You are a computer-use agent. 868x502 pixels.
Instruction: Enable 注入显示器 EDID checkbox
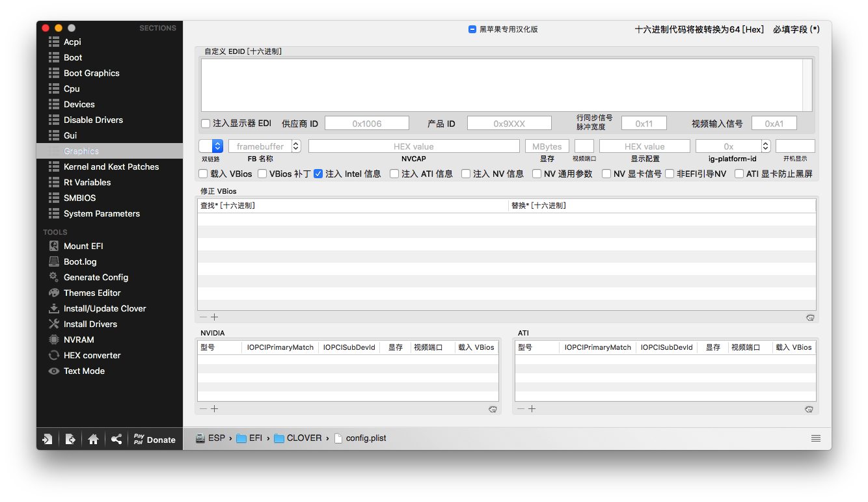point(206,124)
